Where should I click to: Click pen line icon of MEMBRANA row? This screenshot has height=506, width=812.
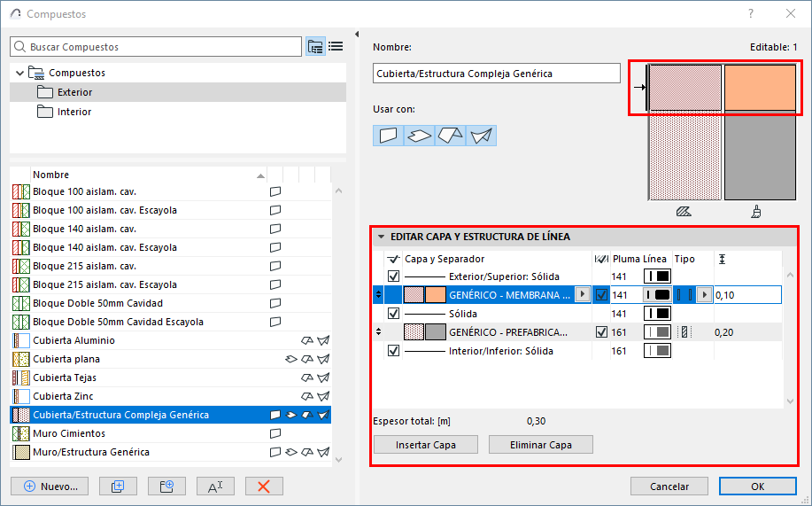657,295
